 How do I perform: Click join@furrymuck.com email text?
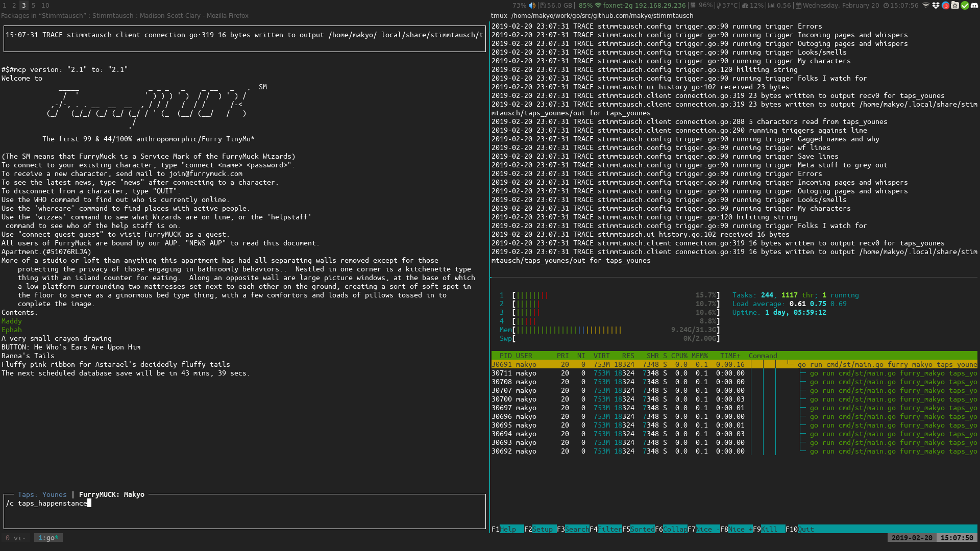(x=206, y=174)
